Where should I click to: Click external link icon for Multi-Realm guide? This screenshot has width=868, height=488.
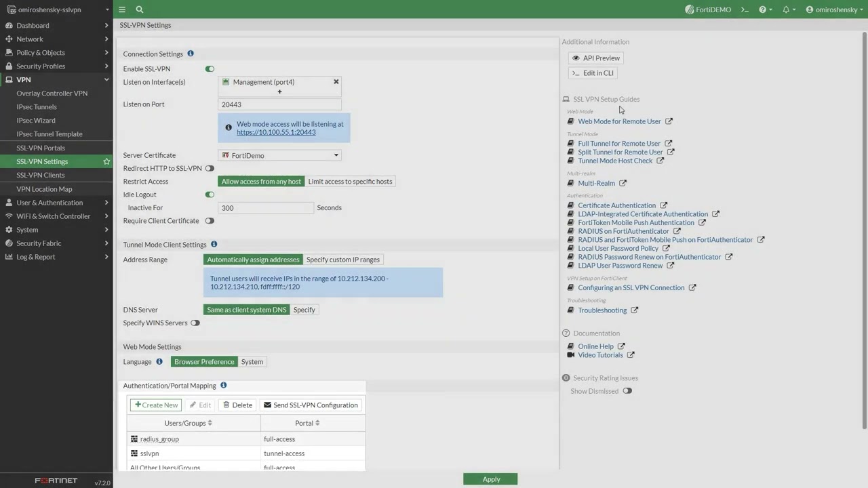click(623, 183)
